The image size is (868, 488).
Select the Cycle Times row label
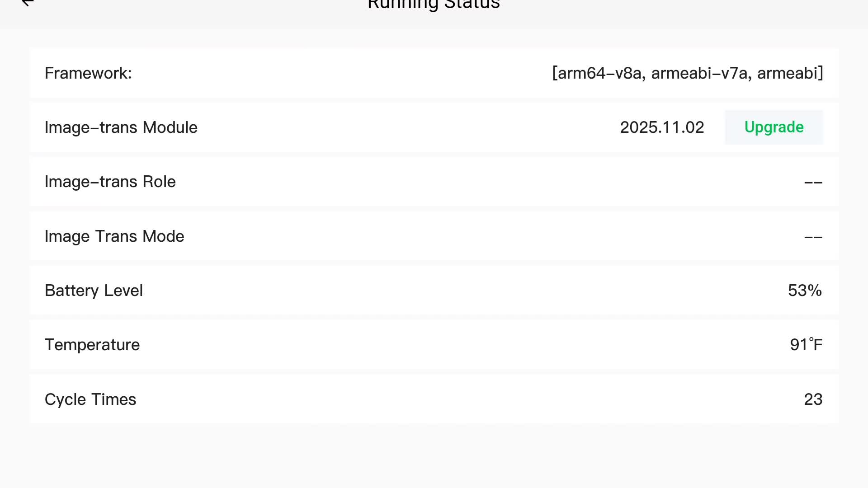click(x=90, y=399)
